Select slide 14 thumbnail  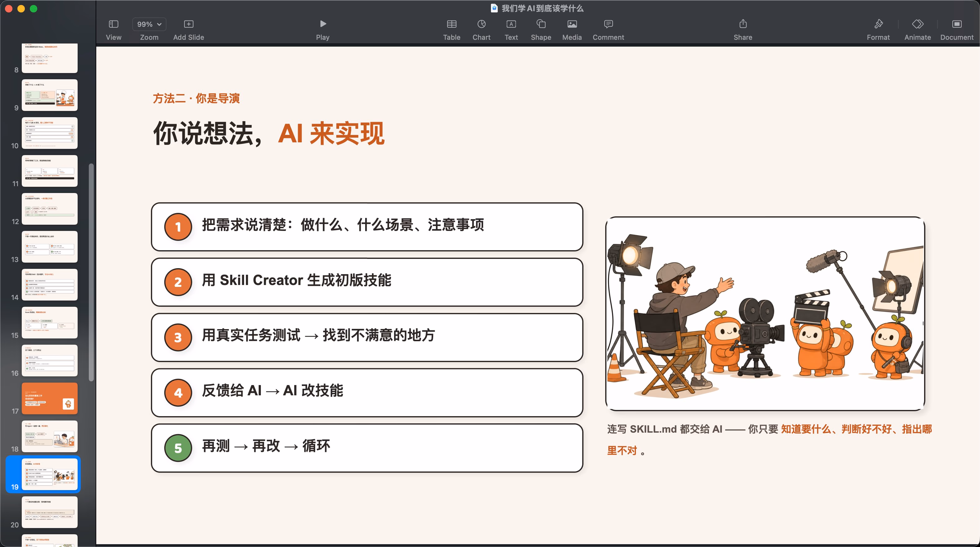coord(49,285)
